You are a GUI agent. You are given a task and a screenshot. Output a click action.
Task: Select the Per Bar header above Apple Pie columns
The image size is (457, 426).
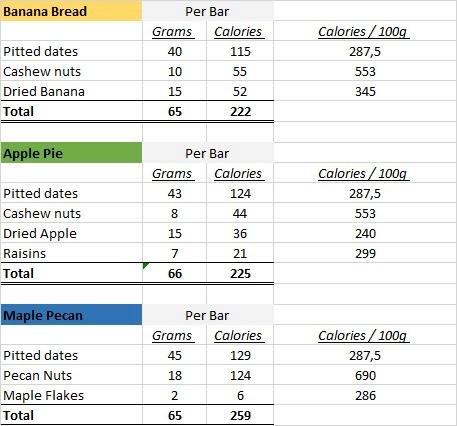[x=207, y=153]
